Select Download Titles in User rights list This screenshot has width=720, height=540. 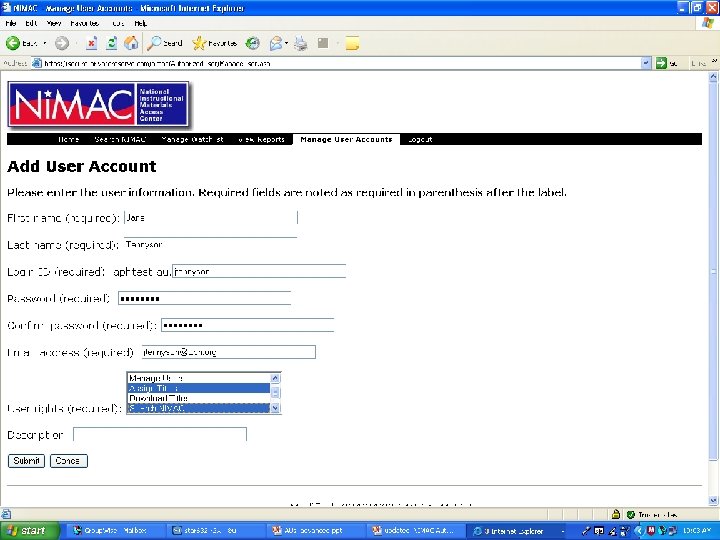tap(198, 398)
